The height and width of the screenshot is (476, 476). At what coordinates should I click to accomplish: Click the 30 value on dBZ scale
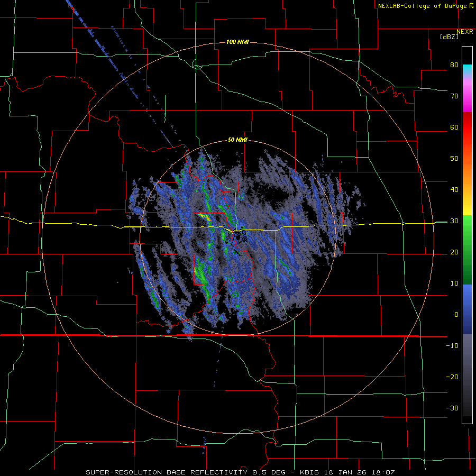tap(454, 221)
